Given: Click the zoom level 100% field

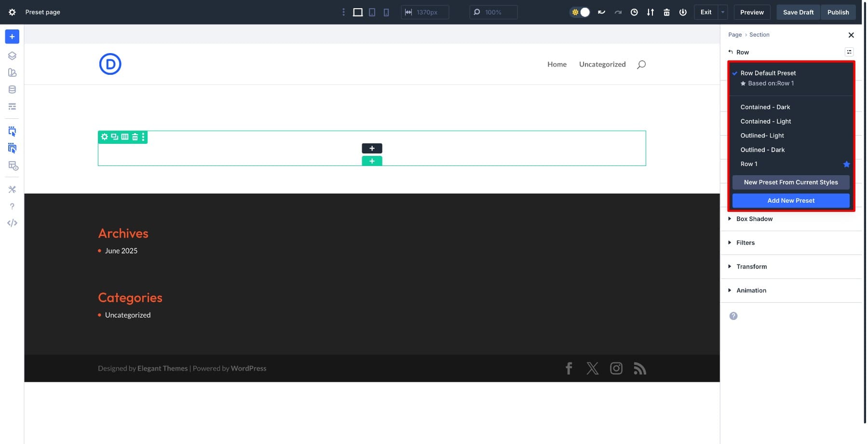Looking at the screenshot, I should click(x=493, y=13).
